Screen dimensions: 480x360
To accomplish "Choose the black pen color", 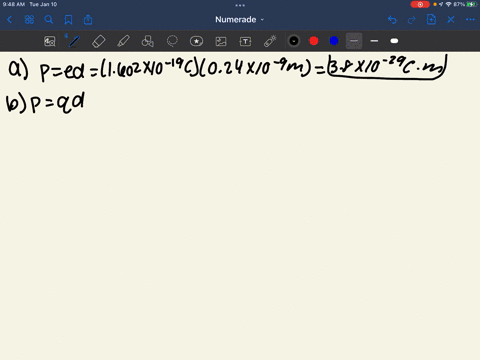I will [x=294, y=41].
